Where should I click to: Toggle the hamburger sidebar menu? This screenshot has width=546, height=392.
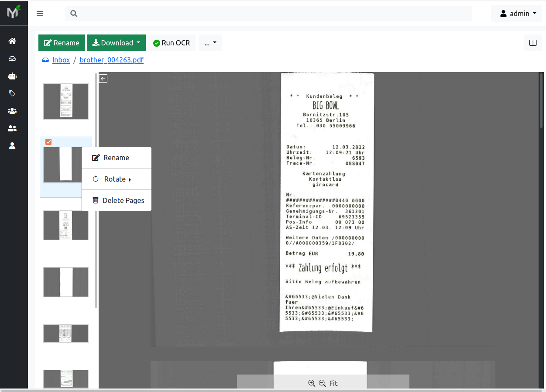point(40,14)
